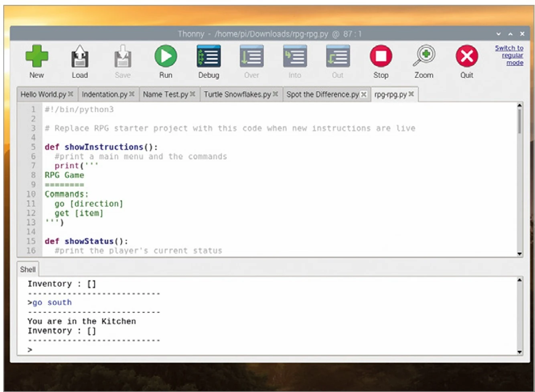Stop the program with the red Stop icon
The image size is (535, 392).
point(381,56)
